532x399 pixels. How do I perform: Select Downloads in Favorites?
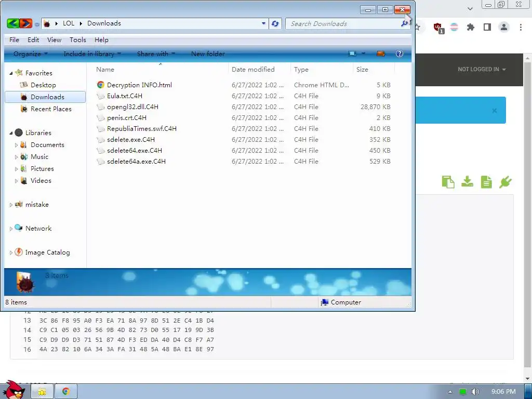click(45, 97)
